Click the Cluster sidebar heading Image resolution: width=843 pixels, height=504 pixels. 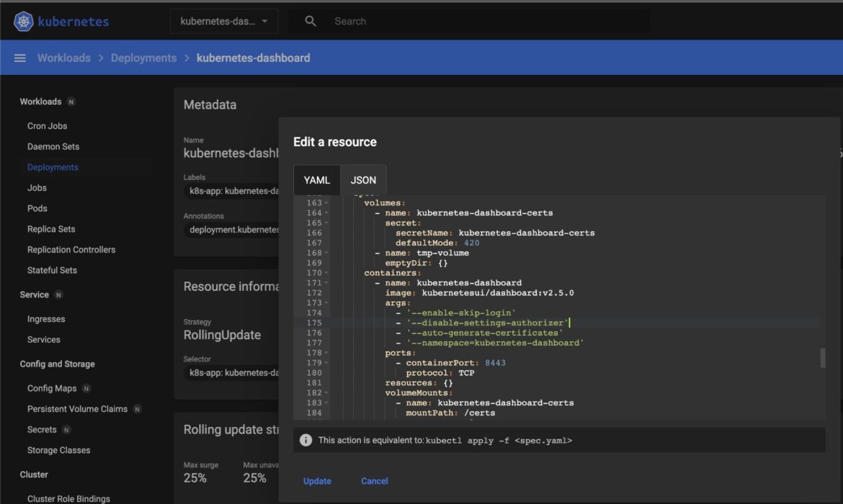coord(34,474)
